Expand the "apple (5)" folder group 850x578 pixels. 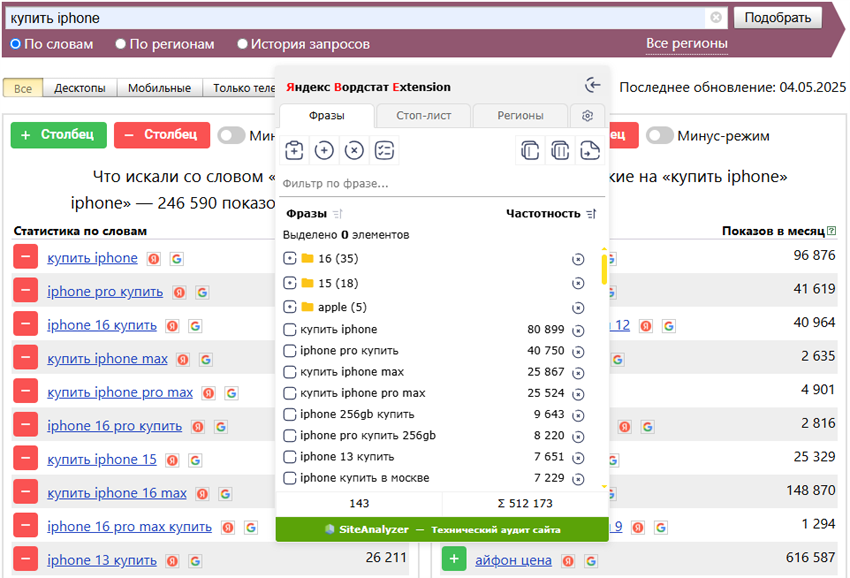[x=289, y=307]
